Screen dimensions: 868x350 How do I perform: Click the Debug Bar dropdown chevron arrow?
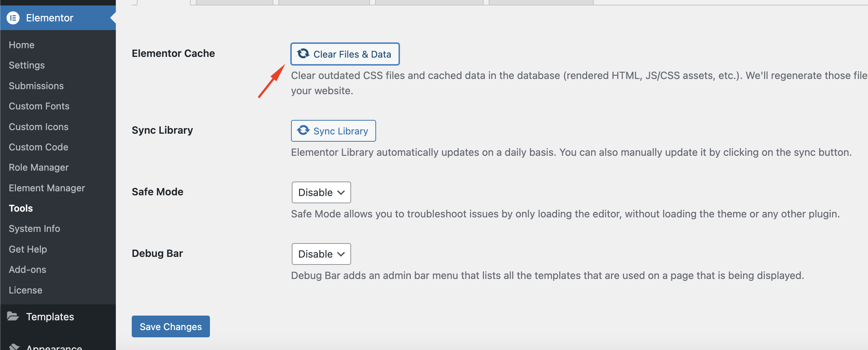click(341, 254)
